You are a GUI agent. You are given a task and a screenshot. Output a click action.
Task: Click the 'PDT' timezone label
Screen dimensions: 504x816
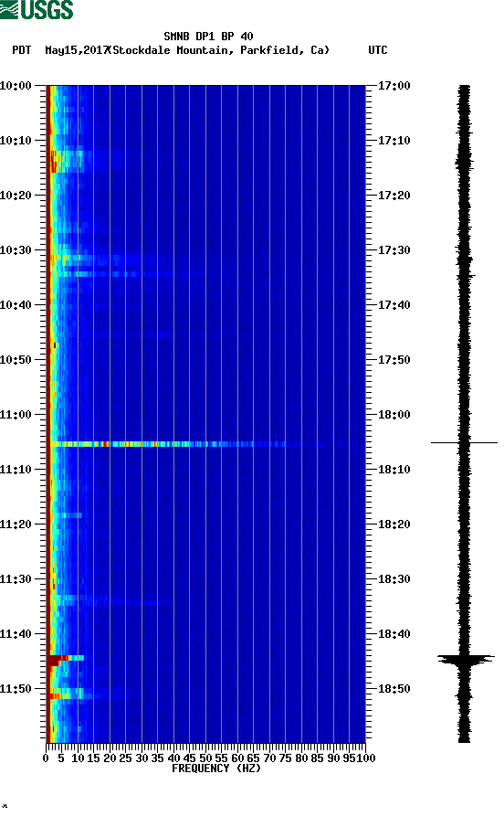[22, 50]
